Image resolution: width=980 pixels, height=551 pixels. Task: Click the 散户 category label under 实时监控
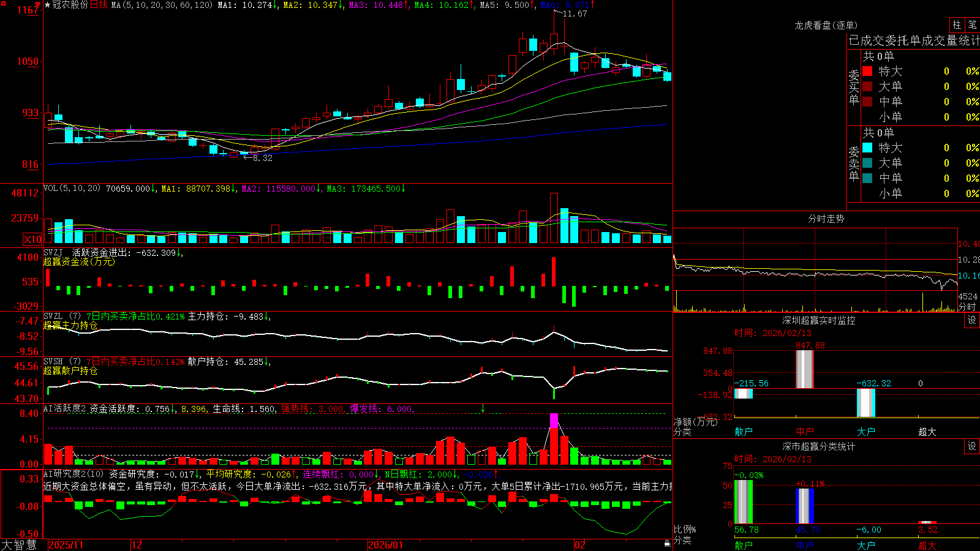[744, 432]
